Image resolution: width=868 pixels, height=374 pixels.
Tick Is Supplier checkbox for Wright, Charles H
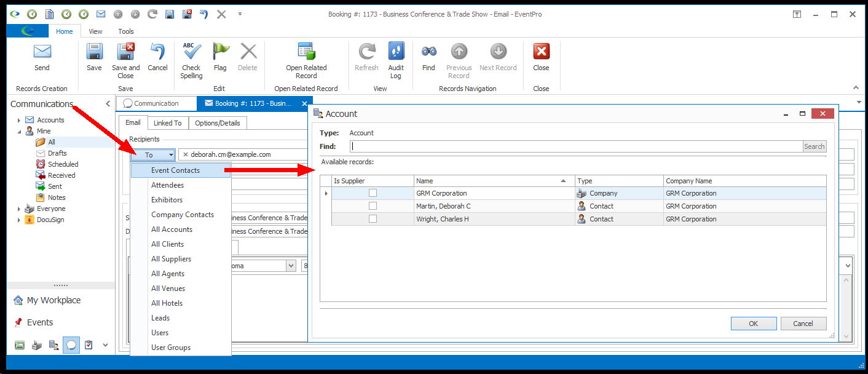(x=373, y=219)
